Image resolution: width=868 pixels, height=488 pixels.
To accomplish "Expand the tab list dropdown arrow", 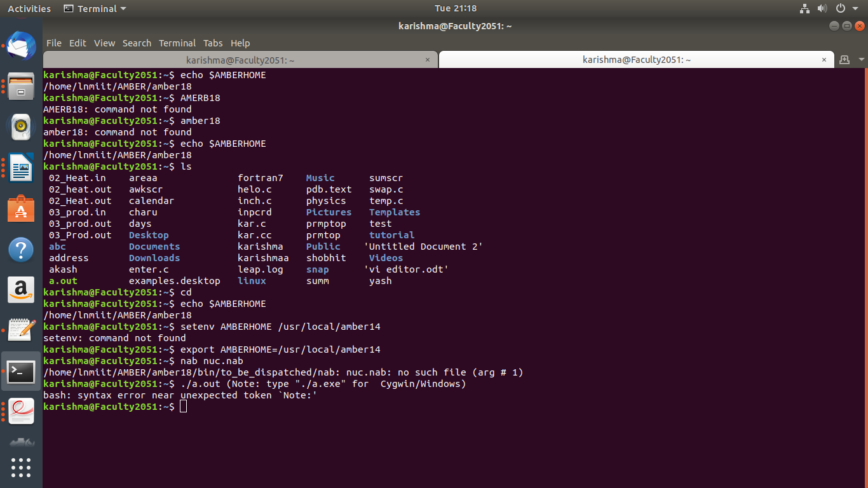I will 861,60.
